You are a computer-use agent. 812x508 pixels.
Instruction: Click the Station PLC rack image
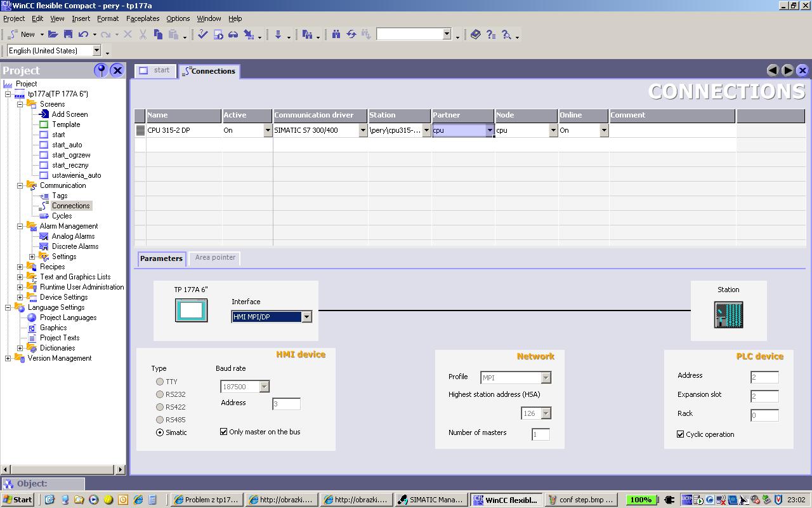(x=728, y=315)
